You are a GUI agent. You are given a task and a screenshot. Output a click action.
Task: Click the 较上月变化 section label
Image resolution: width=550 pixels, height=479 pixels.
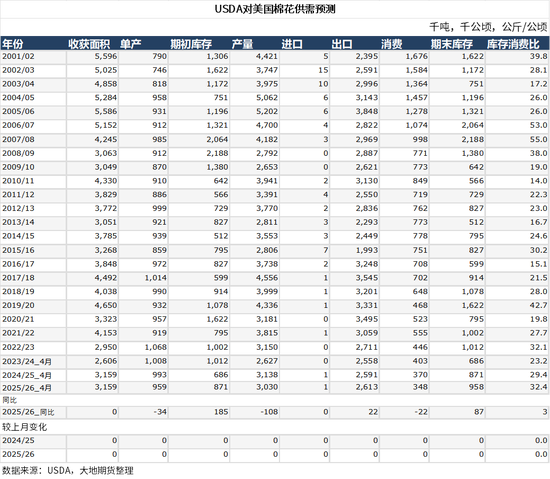(25, 427)
